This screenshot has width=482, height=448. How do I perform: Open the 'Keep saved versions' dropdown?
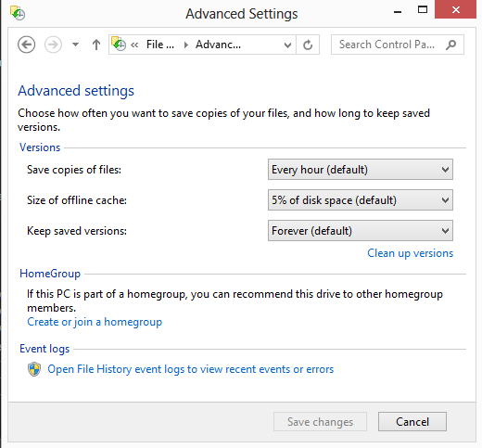(361, 231)
